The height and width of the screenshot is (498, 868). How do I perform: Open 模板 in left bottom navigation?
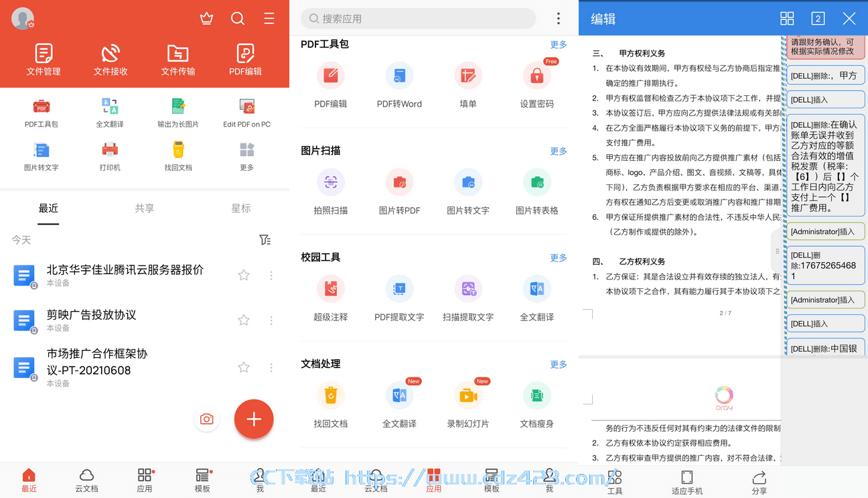click(x=202, y=481)
